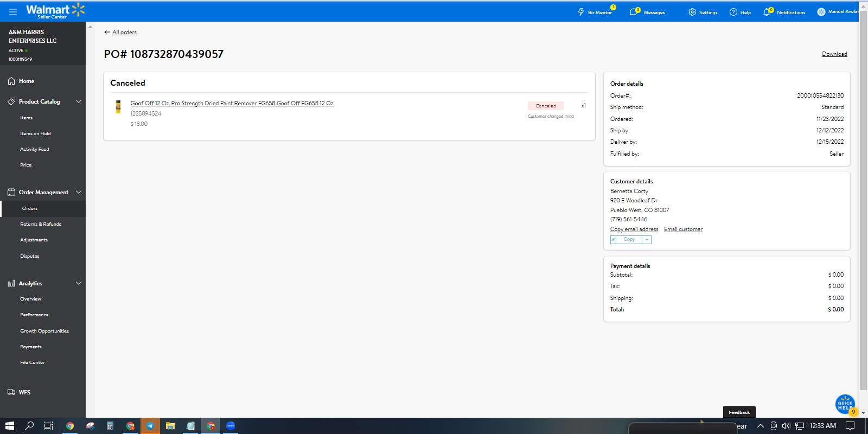Open the Copy dropdown arrow in Customer details
Viewport: 868px width, 434px height.
point(647,240)
